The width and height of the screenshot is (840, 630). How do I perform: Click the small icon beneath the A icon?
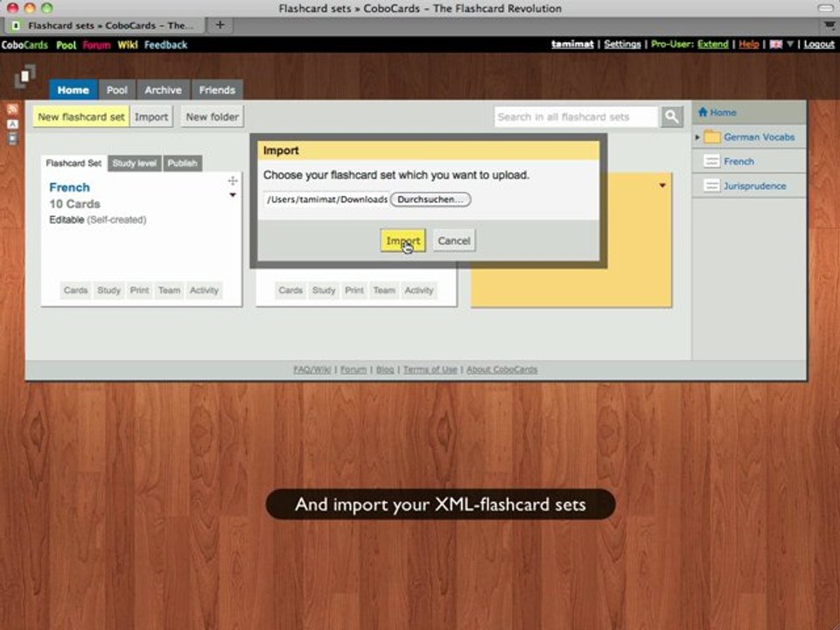[12, 138]
